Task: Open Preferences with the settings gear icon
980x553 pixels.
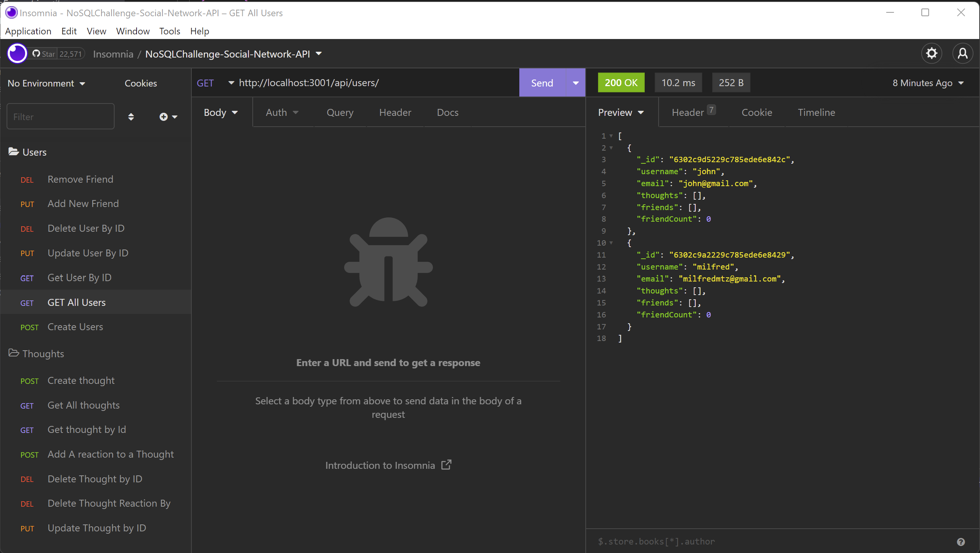Action: click(x=931, y=53)
